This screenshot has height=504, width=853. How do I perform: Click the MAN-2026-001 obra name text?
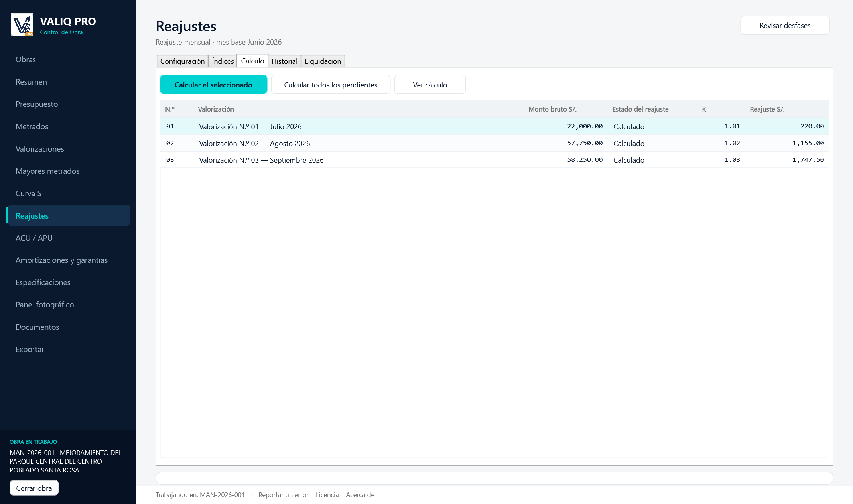(65, 461)
